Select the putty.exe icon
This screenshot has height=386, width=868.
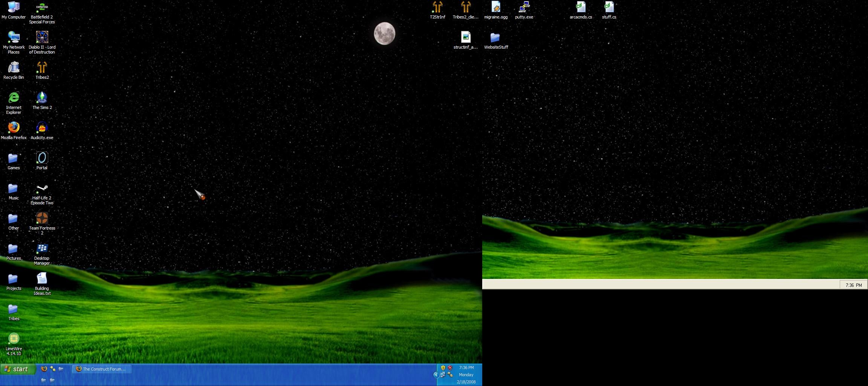(x=524, y=10)
